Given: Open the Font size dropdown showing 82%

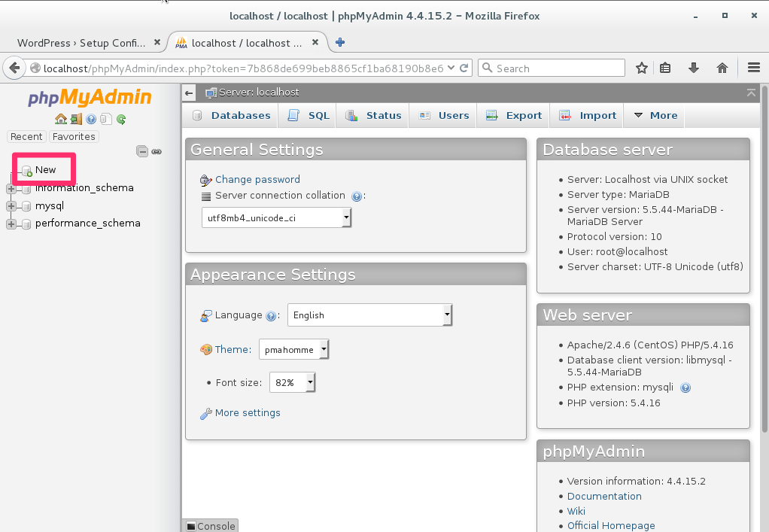Looking at the screenshot, I should click(x=292, y=382).
